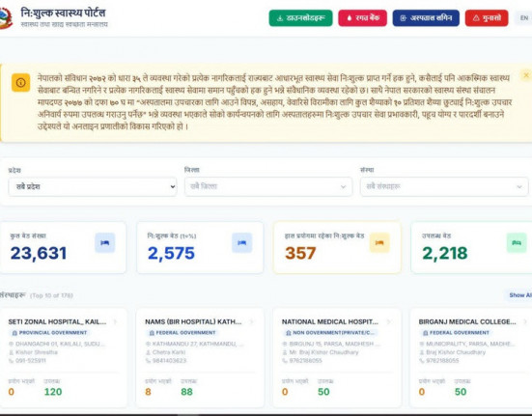Click the green bed icon on available beds card
The width and height of the screenshot is (532, 416).
coord(517,243)
